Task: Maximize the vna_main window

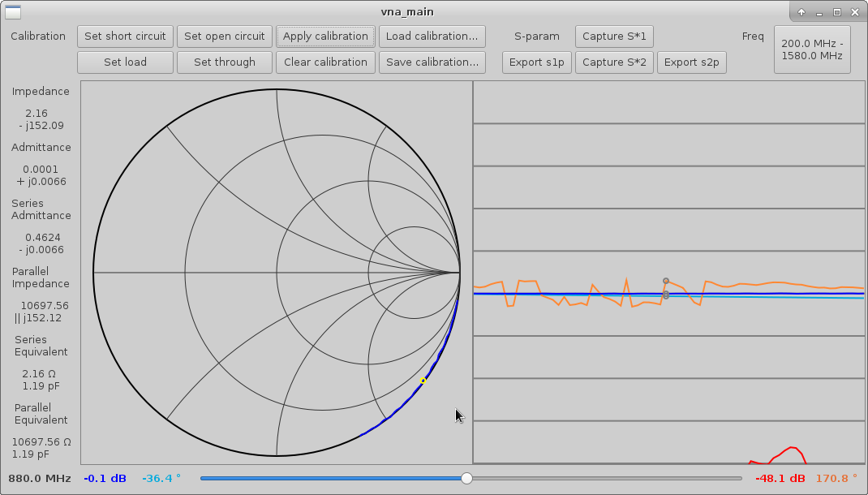Action: 837,12
